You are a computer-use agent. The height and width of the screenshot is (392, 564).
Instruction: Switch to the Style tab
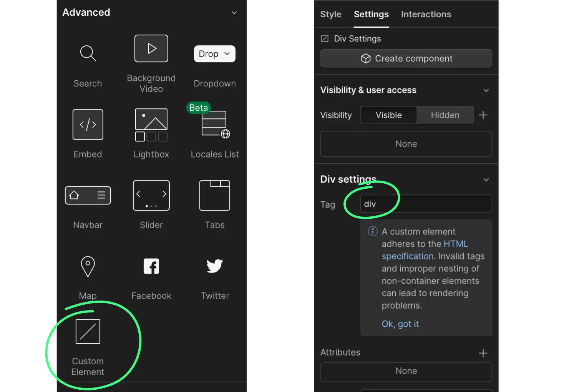point(331,14)
